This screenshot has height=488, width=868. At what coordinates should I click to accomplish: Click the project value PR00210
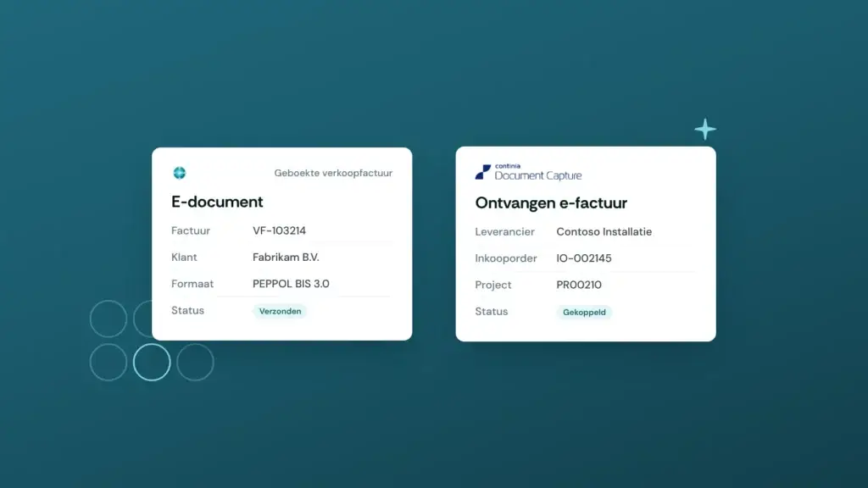578,285
